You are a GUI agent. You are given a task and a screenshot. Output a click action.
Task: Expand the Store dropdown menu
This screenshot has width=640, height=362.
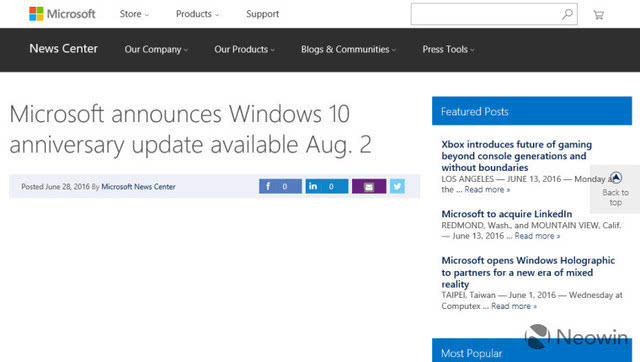click(134, 14)
